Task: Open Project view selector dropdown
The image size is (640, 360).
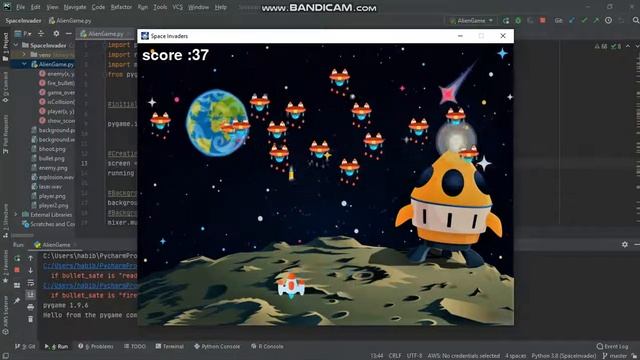Action: click(23, 33)
